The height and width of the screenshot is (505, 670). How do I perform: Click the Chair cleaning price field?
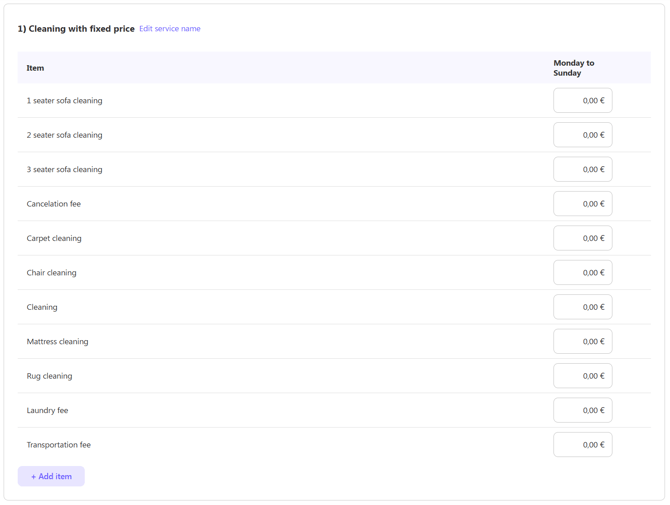click(x=582, y=273)
